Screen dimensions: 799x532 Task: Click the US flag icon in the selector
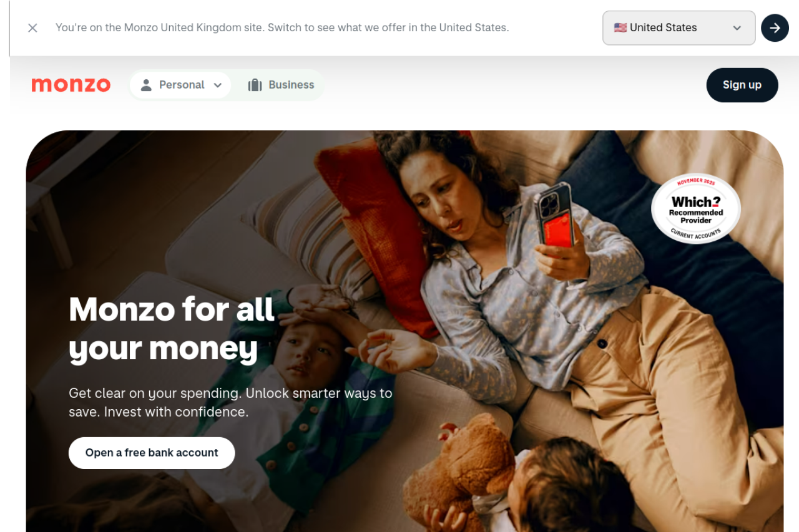(620, 27)
